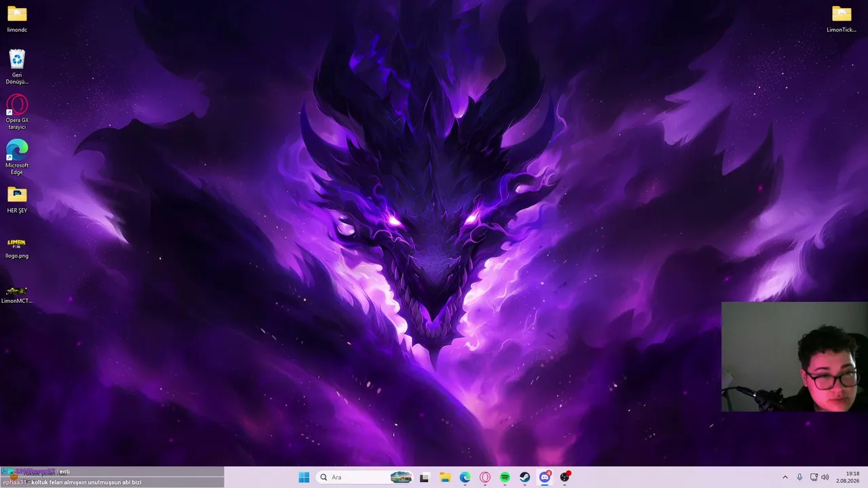Select the Microsoft Edge desktop shortcut
This screenshot has width=868, height=488.
pos(17,157)
